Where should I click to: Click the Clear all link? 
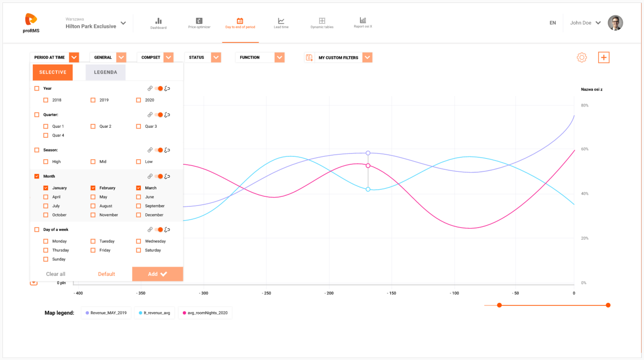click(56, 274)
